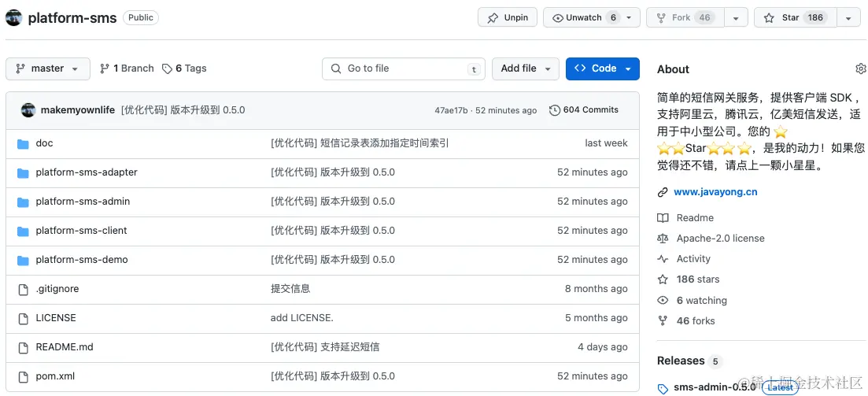Click the LICENSE file icon
Image resolution: width=868 pixels, height=396 pixels.
(x=23, y=319)
